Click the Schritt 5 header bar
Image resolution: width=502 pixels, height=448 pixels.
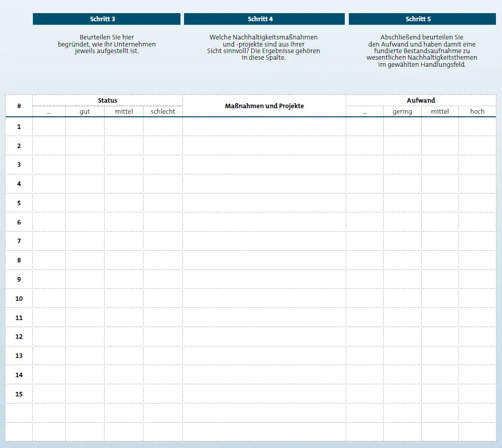tap(422, 19)
